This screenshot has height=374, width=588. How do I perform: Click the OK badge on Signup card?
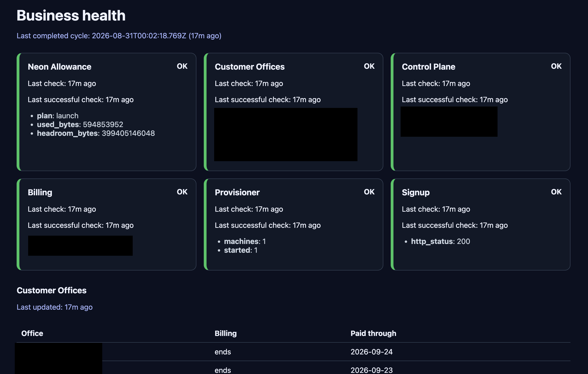pos(556,192)
